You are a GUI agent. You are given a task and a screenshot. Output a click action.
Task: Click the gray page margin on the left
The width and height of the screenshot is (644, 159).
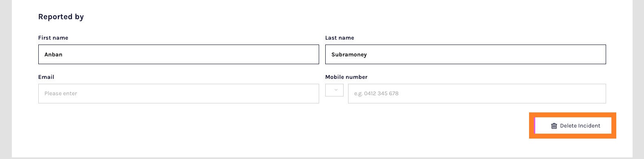tap(6, 79)
